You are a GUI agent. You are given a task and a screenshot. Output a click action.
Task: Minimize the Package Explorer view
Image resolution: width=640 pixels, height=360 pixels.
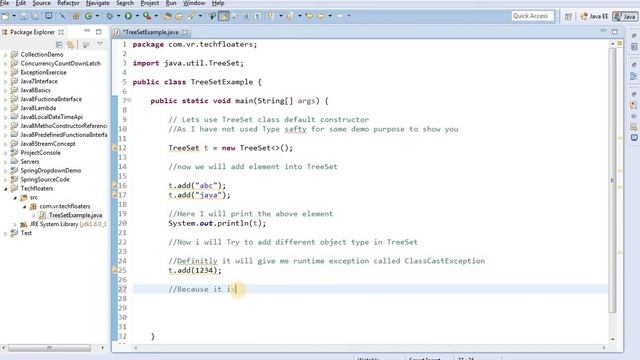tap(87, 31)
